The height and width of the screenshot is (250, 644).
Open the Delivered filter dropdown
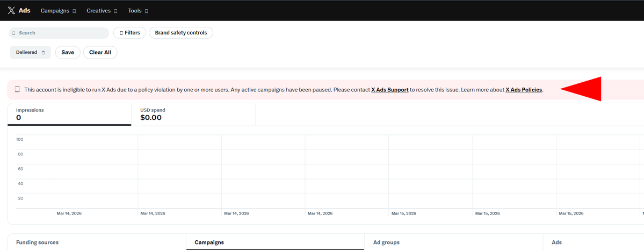31,53
